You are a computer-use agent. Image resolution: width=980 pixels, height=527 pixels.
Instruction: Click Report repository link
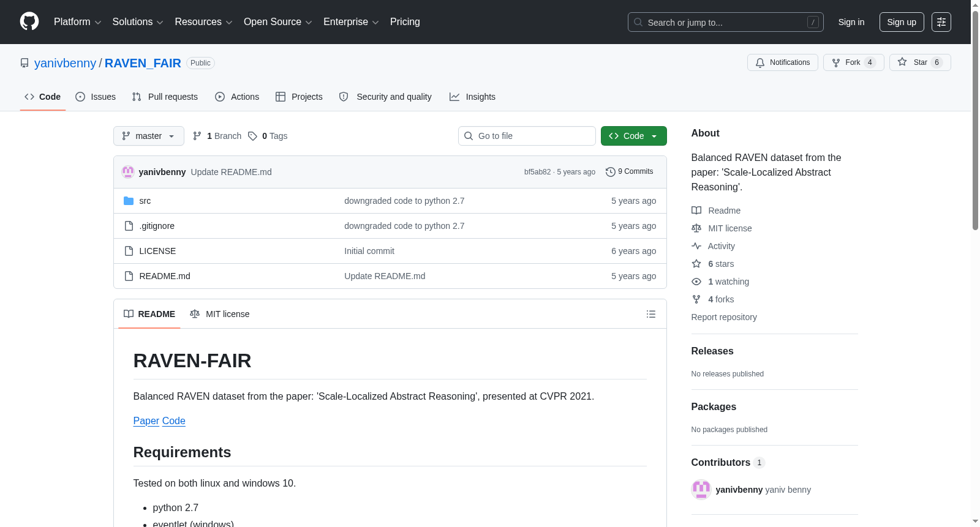[724, 317]
